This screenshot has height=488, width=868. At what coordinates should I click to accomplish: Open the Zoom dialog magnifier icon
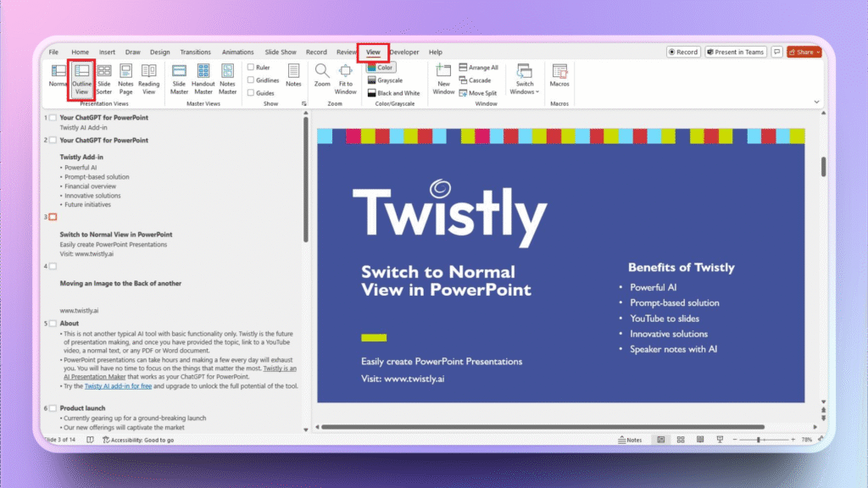tap(322, 72)
